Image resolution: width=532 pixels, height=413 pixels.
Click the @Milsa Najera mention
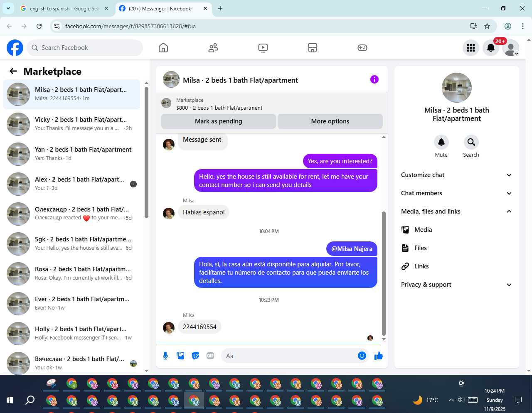pyautogui.click(x=352, y=249)
